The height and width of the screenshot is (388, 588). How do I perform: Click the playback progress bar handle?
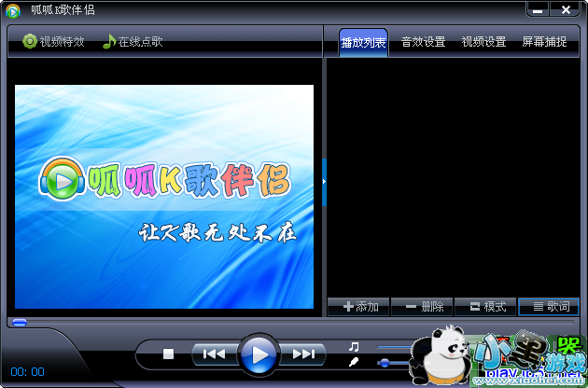coord(20,322)
